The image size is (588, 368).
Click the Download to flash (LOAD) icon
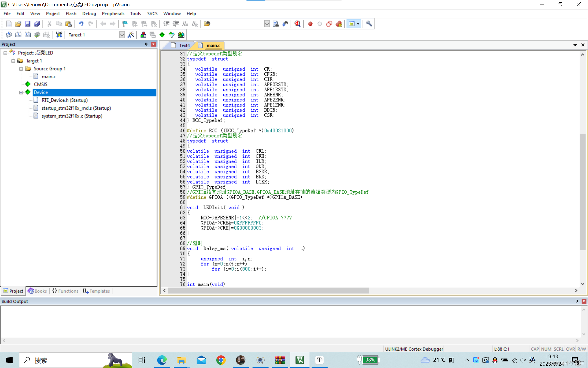click(x=59, y=35)
